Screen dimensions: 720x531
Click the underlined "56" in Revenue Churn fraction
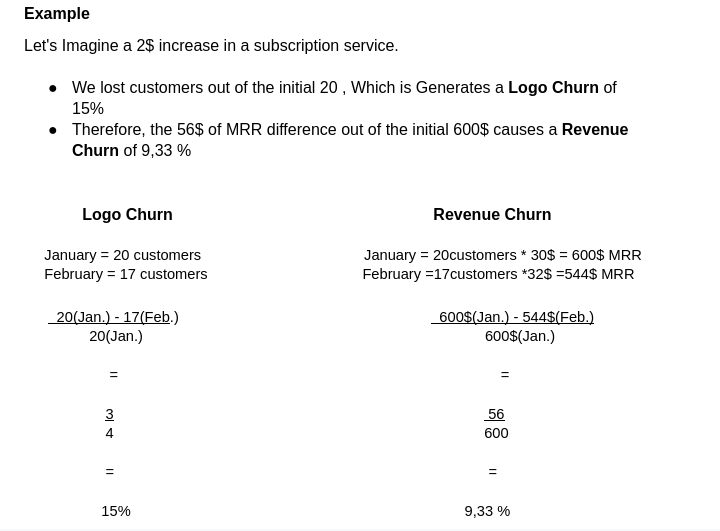(496, 414)
